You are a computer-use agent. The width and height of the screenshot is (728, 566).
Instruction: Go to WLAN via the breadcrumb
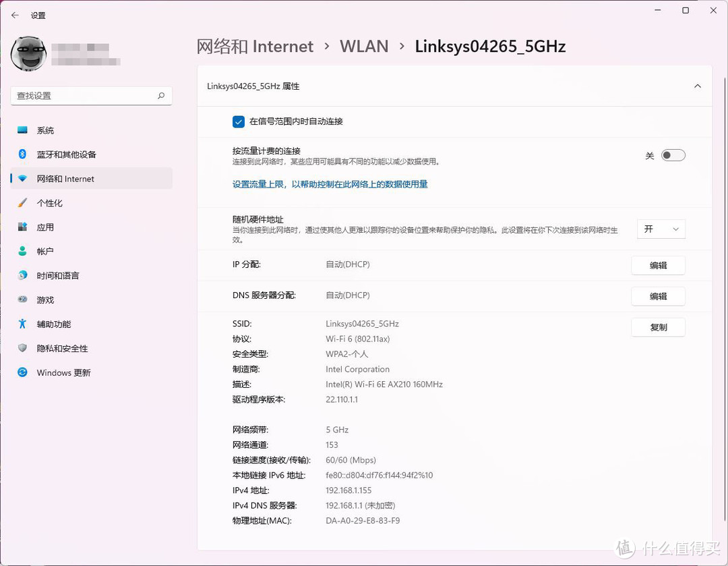coord(364,46)
